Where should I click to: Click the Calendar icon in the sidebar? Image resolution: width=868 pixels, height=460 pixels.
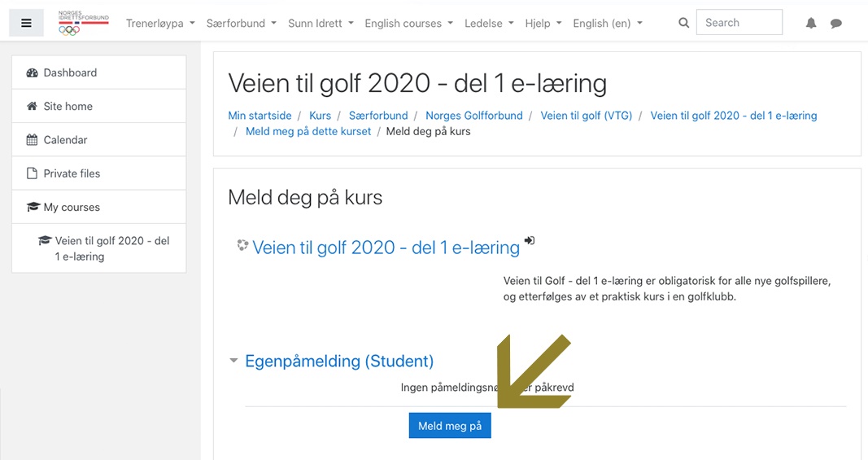(32, 140)
